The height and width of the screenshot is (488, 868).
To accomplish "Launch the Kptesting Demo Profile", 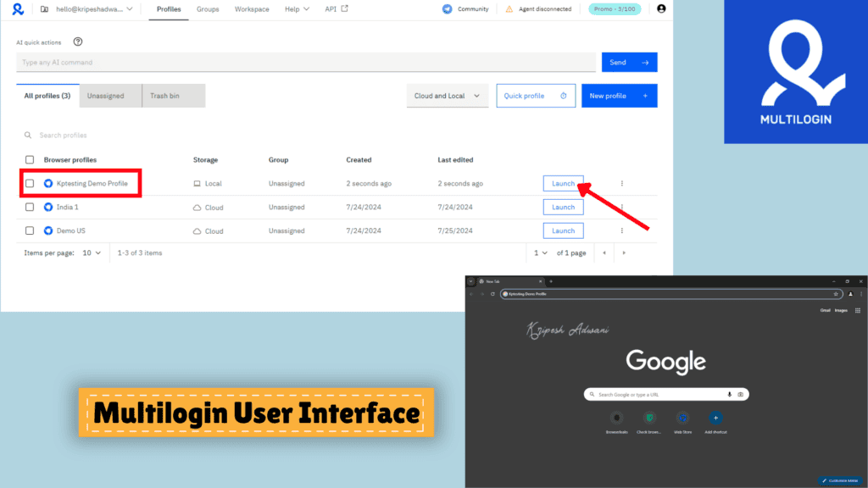I will coord(563,183).
